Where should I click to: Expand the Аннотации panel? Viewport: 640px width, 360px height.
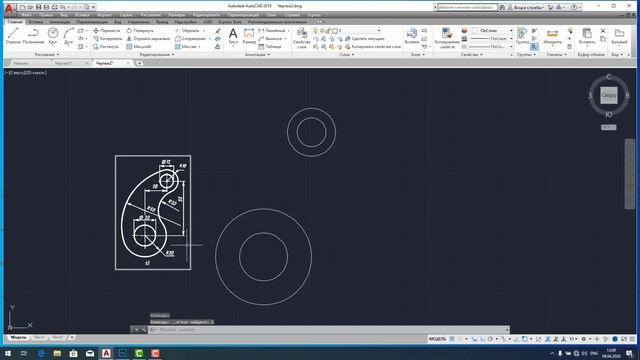257,55
